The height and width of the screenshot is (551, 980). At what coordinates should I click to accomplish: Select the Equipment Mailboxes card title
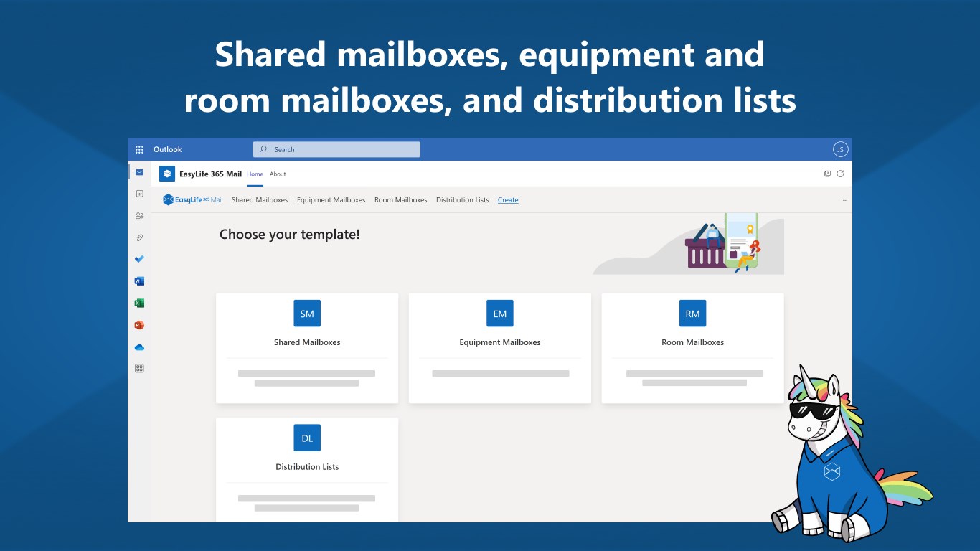[500, 342]
